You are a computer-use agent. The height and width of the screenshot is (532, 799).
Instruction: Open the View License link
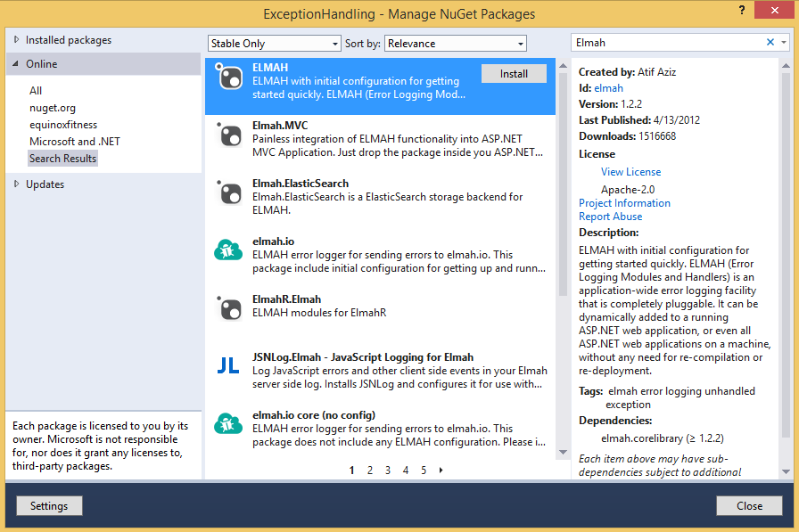pyautogui.click(x=630, y=172)
